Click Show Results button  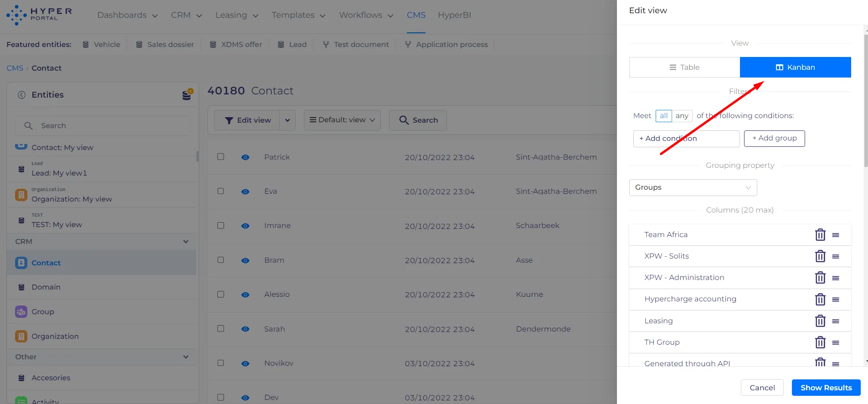coord(826,388)
